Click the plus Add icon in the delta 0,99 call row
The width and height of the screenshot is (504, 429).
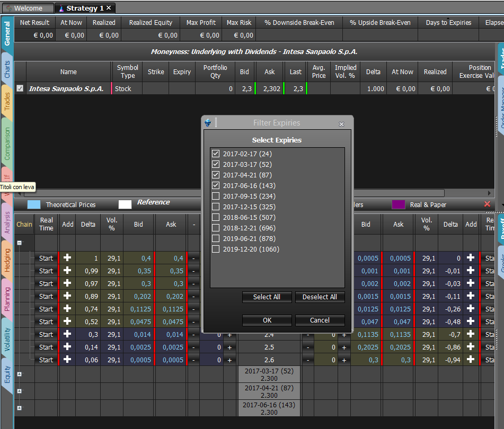(67, 271)
